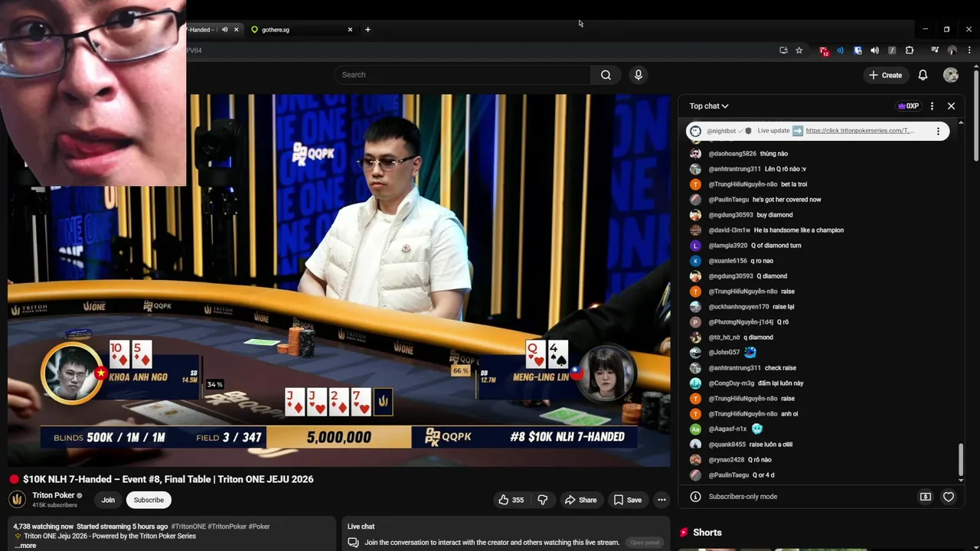Open the YouTube account avatar menu

[951, 75]
